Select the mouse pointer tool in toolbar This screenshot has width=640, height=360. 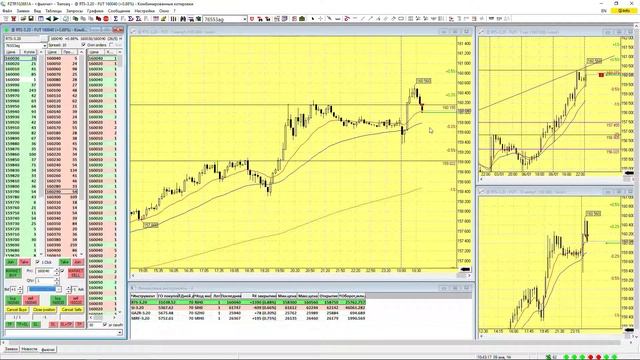coord(313,19)
